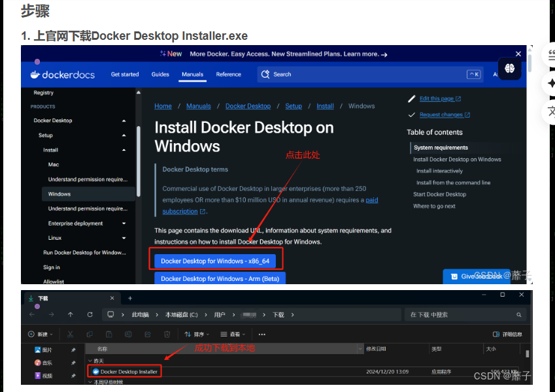Viewport: 555px width, 392px height.
Task: Click the Copy icon in Explorer toolbar
Action: coord(90,335)
